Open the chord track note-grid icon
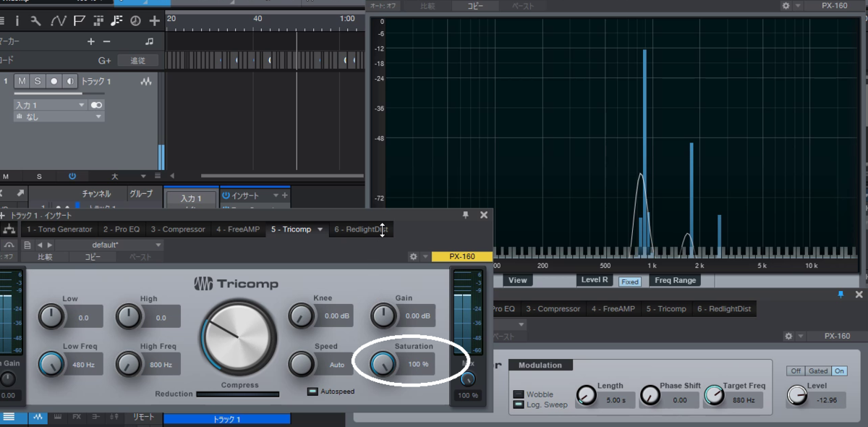 coord(116,21)
